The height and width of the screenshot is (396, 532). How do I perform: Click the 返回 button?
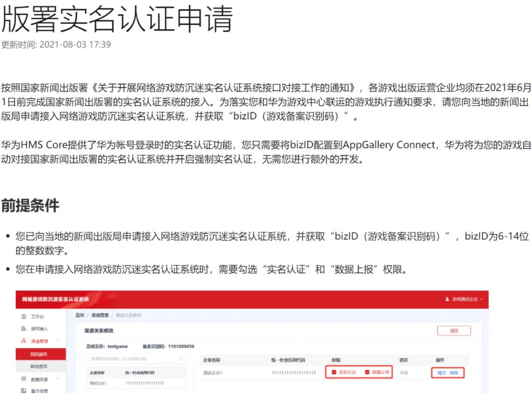[x=454, y=331]
